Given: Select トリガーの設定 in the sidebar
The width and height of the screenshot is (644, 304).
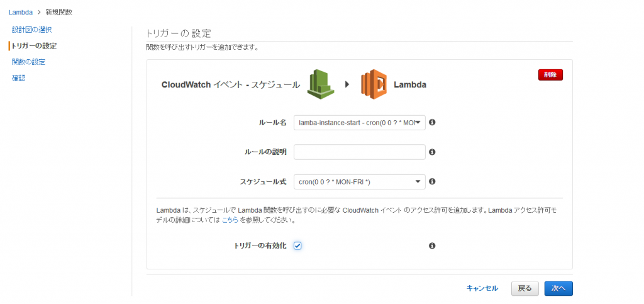Looking at the screenshot, I should [34, 46].
